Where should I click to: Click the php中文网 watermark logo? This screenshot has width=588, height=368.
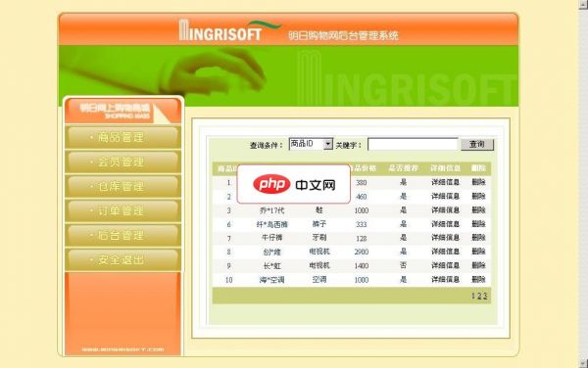[294, 184]
